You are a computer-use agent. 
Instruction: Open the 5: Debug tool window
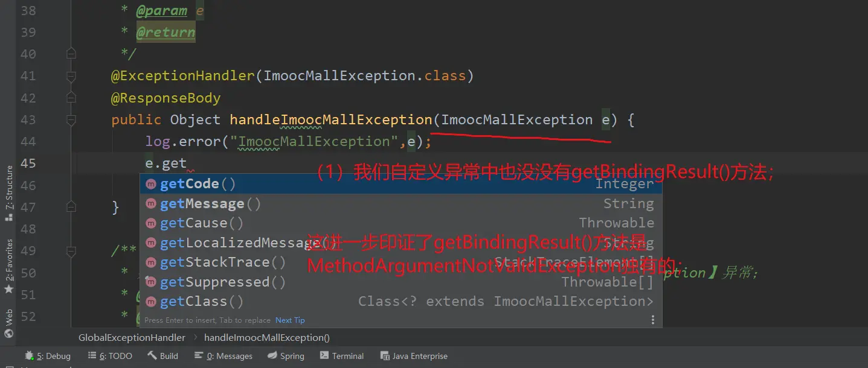click(x=48, y=356)
